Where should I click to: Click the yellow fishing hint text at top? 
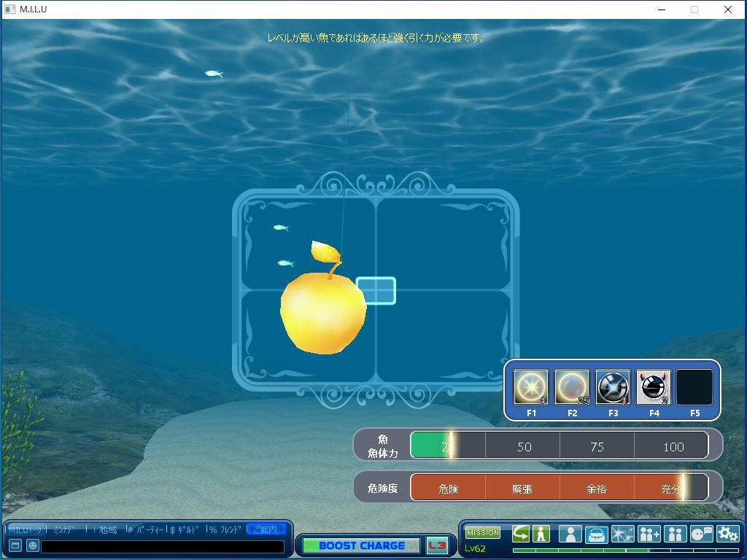376,38
